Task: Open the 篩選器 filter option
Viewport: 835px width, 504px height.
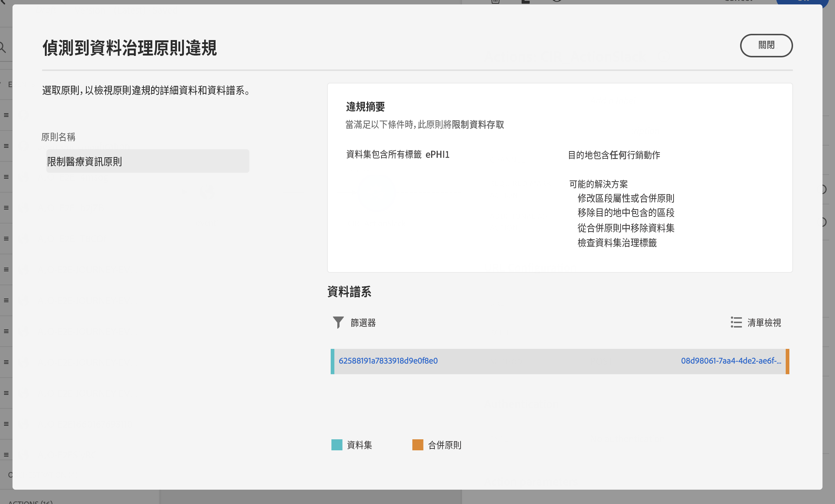Action: [363, 323]
